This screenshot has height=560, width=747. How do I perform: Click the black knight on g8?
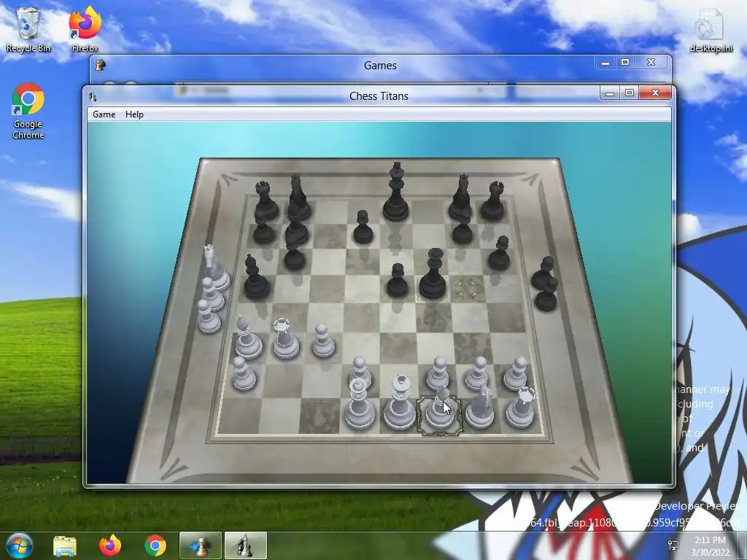(x=460, y=198)
